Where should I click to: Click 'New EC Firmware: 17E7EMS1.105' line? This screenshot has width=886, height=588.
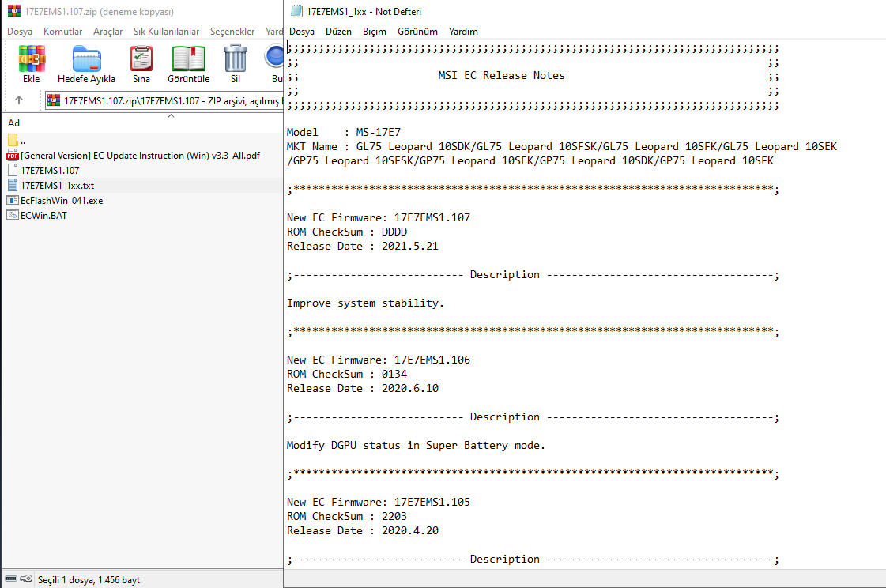(378, 502)
